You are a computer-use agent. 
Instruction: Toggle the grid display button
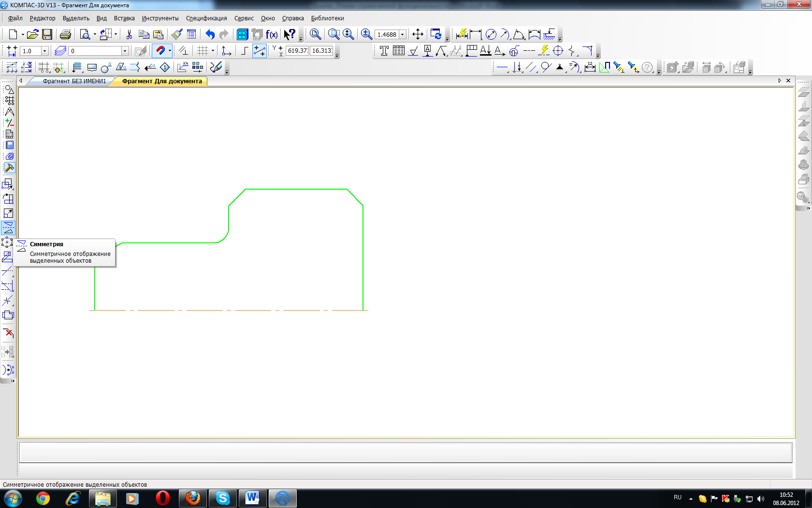(x=203, y=51)
